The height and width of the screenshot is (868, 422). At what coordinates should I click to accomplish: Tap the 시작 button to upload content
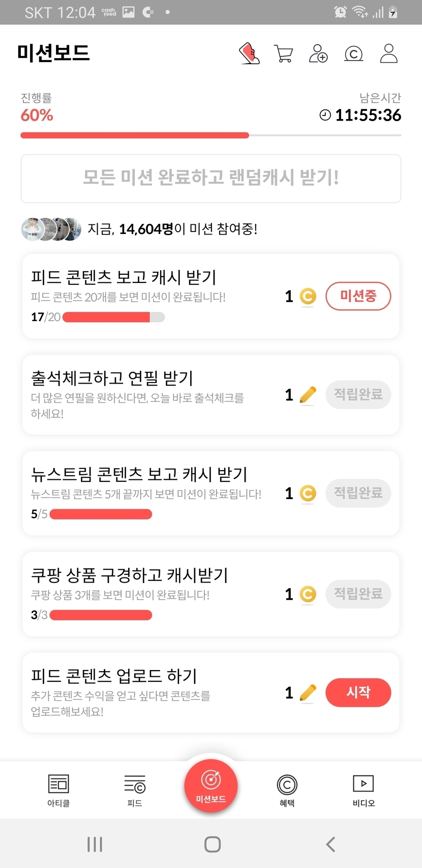tap(358, 692)
